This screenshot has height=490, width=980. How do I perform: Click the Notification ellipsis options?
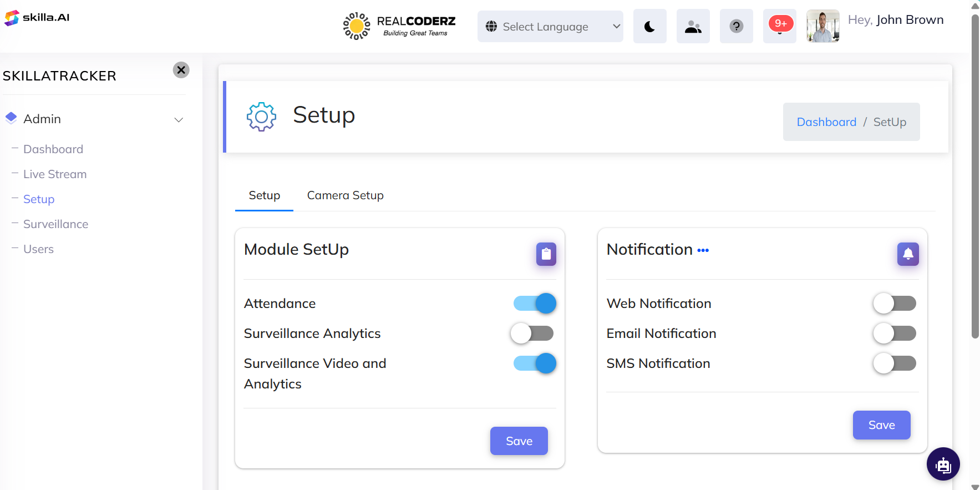(x=703, y=250)
